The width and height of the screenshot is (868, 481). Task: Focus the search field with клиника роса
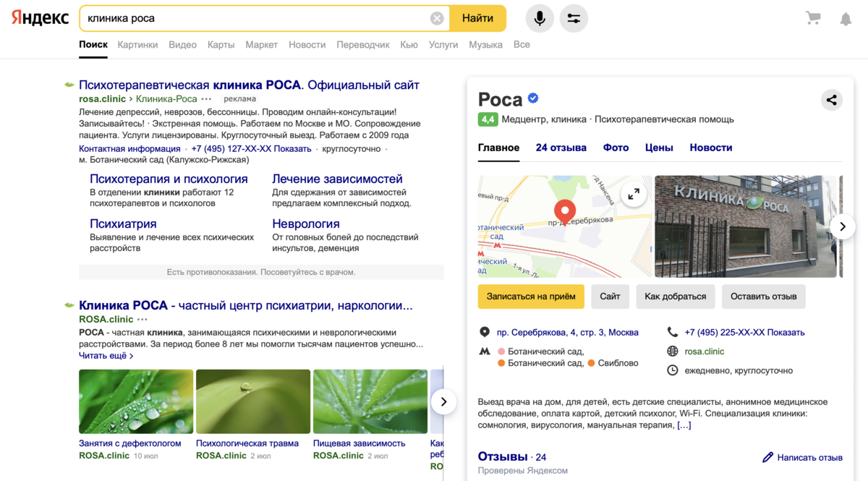pos(257,19)
